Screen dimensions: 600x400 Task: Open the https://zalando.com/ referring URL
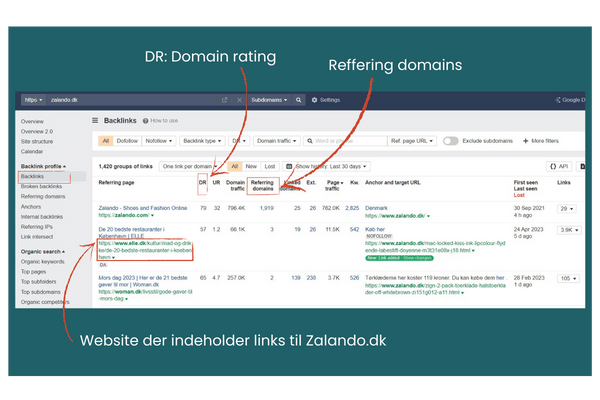(126, 215)
